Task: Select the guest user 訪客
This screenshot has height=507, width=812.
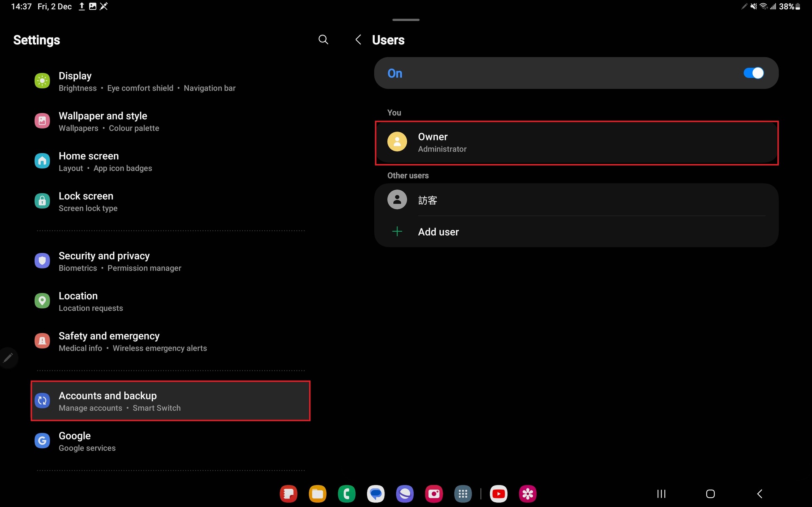Action: [x=576, y=200]
